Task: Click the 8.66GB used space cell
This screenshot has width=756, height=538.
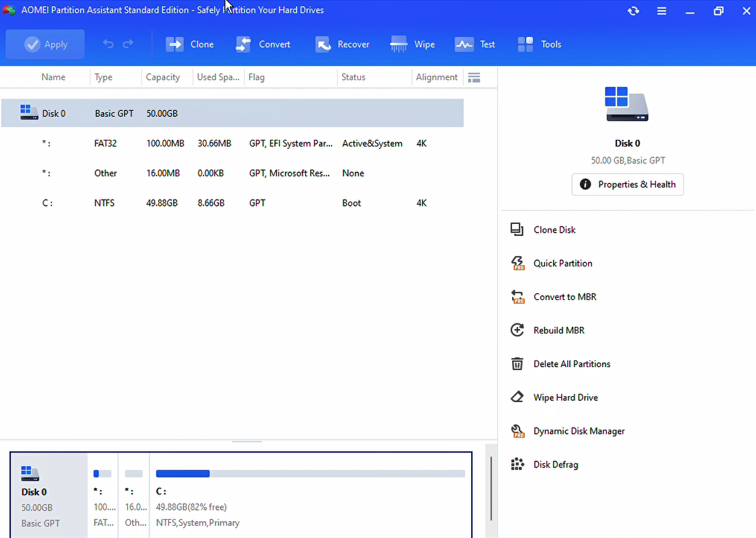Action: tap(211, 203)
